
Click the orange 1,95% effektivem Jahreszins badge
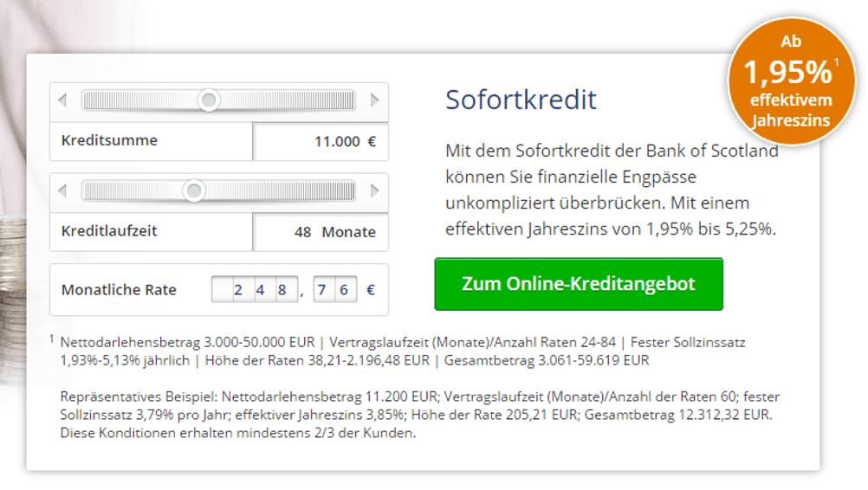791,81
